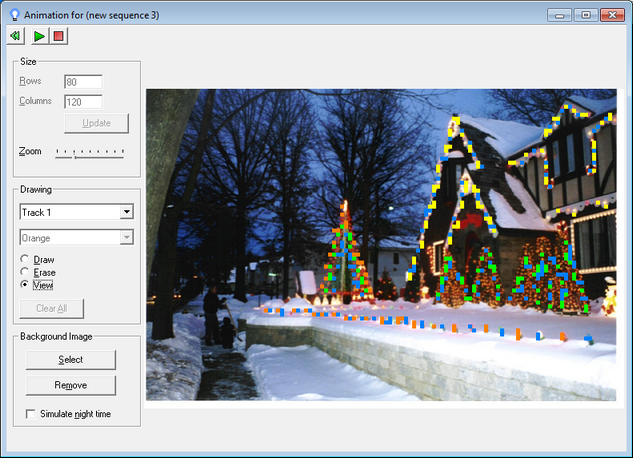Image resolution: width=633 pixels, height=458 pixels.
Task: Click the lit Christmas tree in preview
Action: [x=343, y=255]
